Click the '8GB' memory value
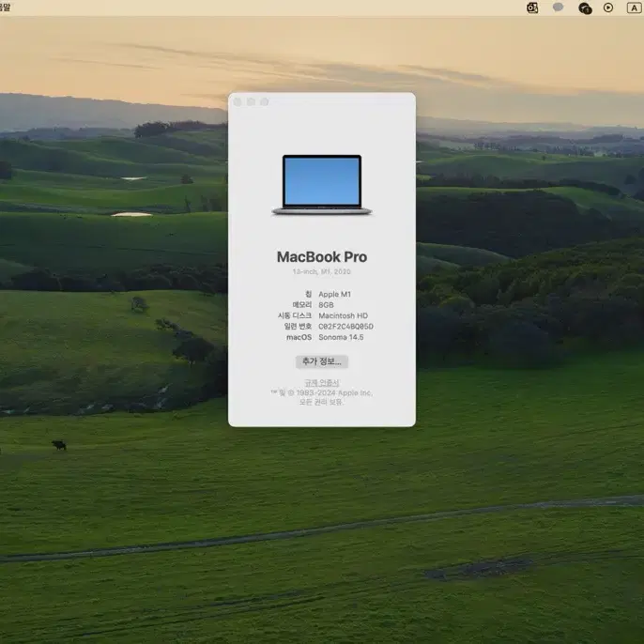Viewport: 644px width, 644px height. tap(326, 305)
